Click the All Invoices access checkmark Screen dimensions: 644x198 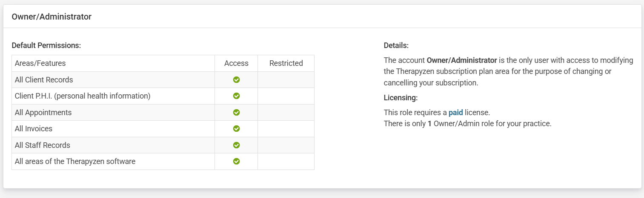pos(237,128)
